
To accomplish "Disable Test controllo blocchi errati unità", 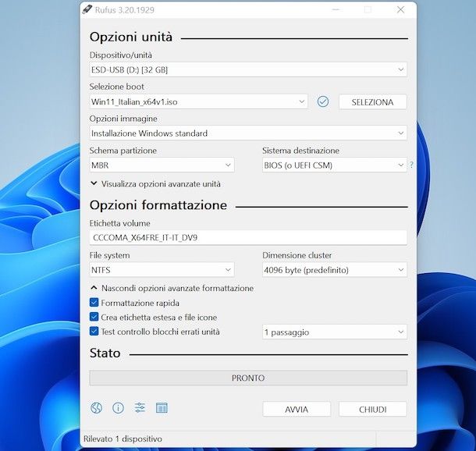I will tap(94, 331).
